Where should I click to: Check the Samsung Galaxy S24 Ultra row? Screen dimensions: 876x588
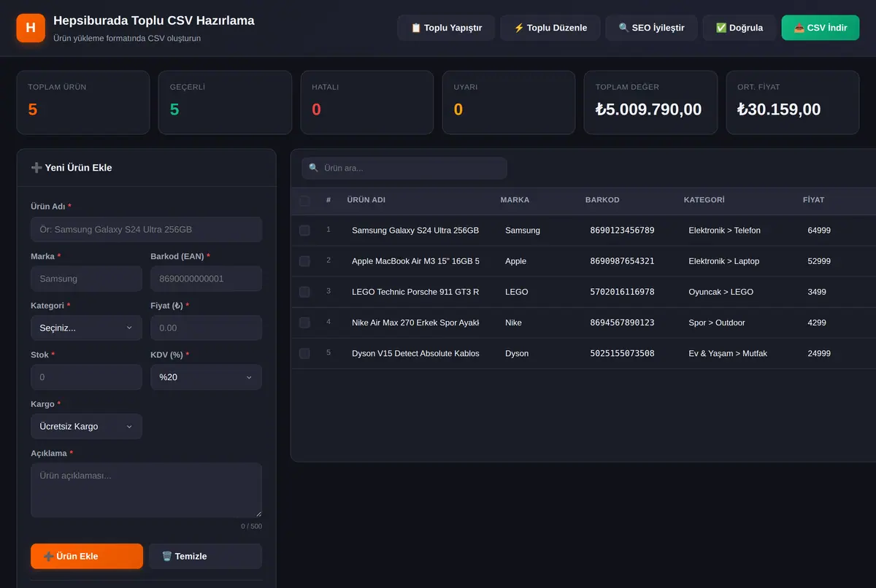[304, 231]
